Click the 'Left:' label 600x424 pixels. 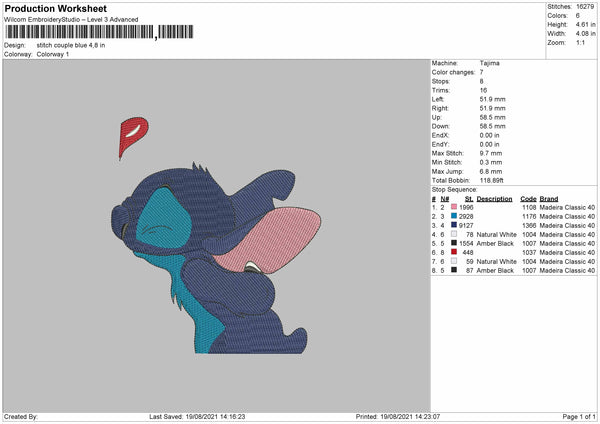click(438, 99)
